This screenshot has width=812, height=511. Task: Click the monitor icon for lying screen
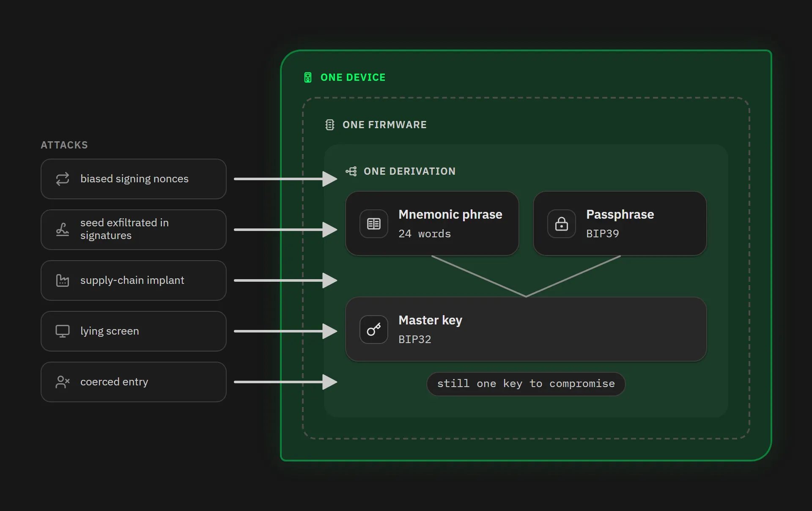tap(63, 331)
